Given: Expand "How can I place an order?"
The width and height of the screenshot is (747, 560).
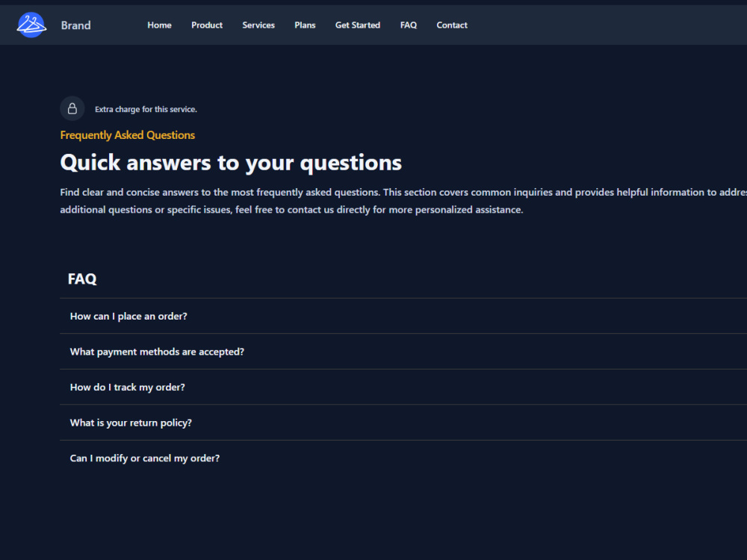Looking at the screenshot, I should (403, 316).
